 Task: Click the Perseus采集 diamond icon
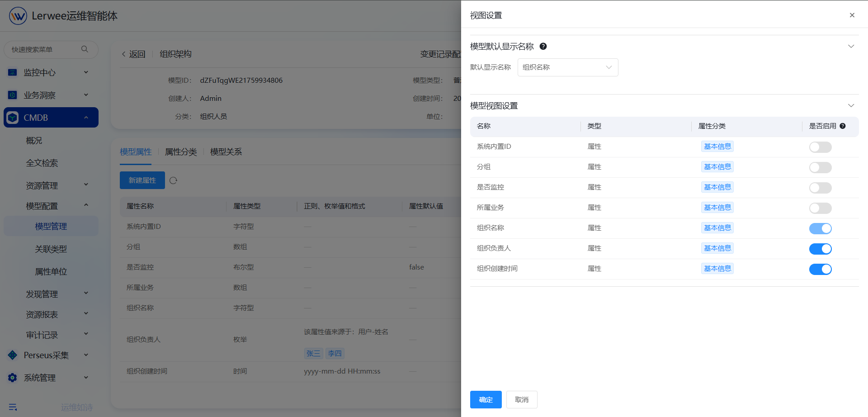tap(13, 355)
